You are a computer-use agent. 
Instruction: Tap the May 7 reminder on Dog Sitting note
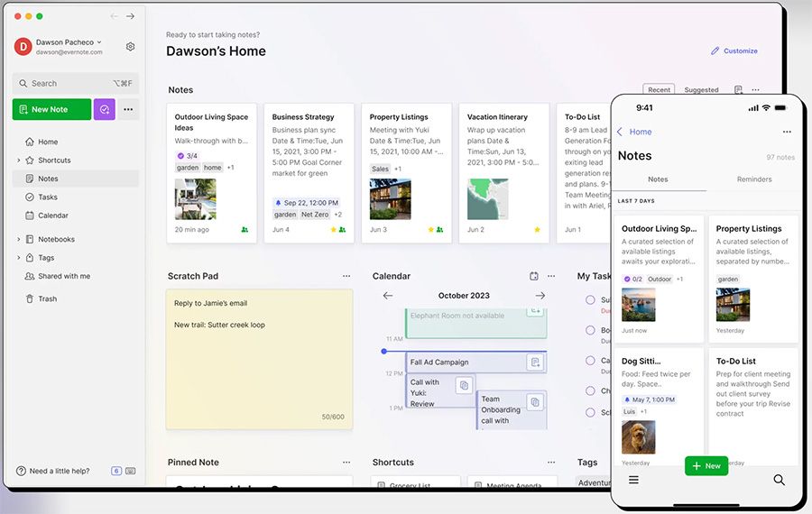pos(650,399)
